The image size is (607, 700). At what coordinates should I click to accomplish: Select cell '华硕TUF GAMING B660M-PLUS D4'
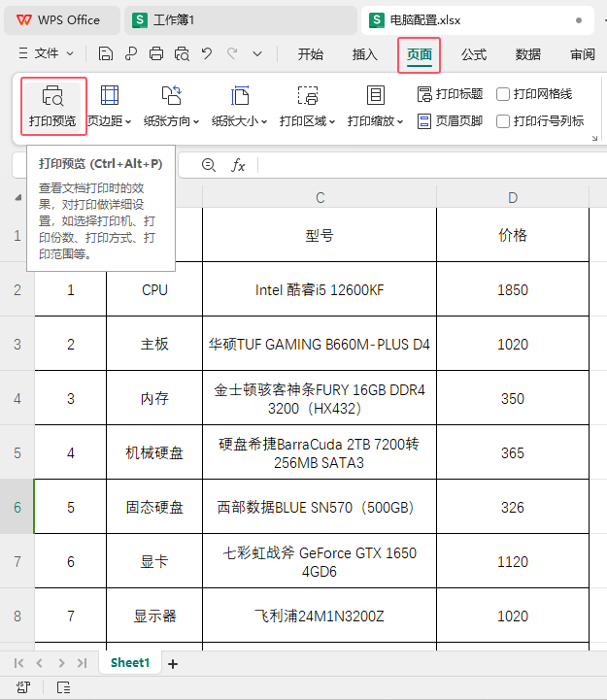pyautogui.click(x=320, y=345)
